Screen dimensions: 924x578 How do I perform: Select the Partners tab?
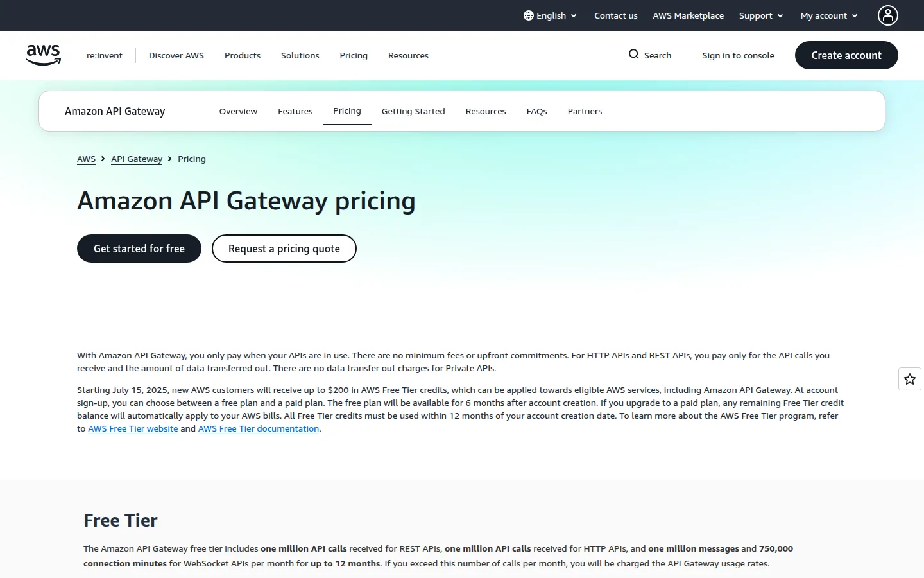pos(585,111)
